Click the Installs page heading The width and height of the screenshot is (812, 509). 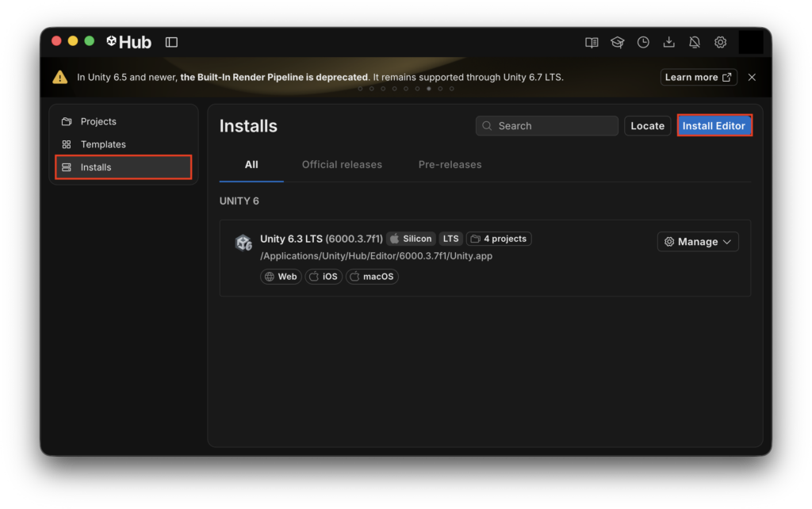(248, 126)
